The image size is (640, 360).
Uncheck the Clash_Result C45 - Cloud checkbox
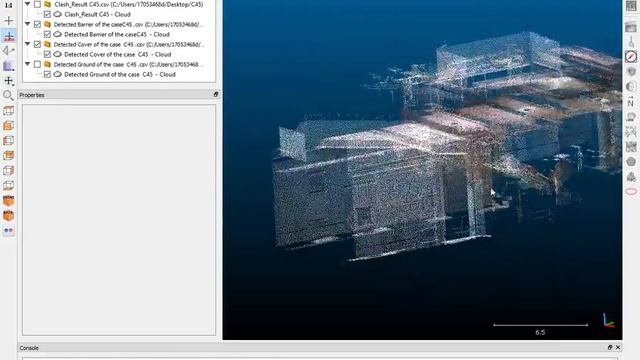(47, 14)
